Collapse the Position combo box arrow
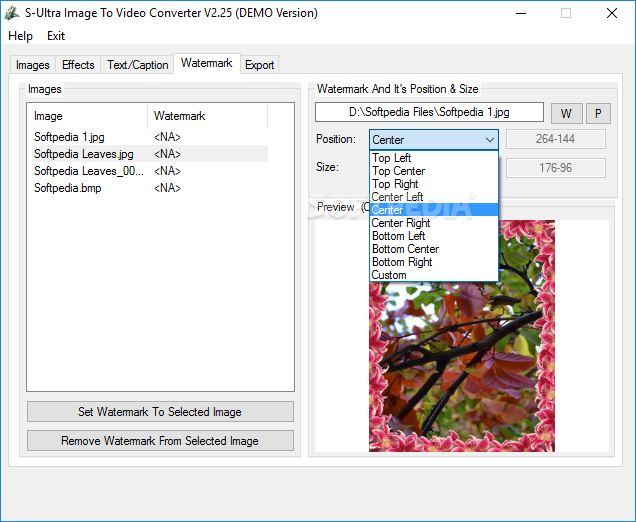636x522 pixels. pos(490,140)
